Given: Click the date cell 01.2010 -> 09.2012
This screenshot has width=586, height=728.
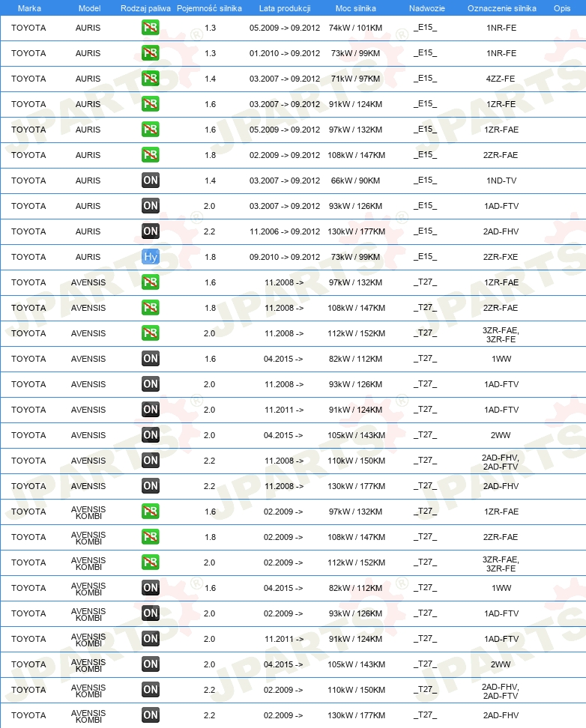Looking at the screenshot, I should 285,53.
